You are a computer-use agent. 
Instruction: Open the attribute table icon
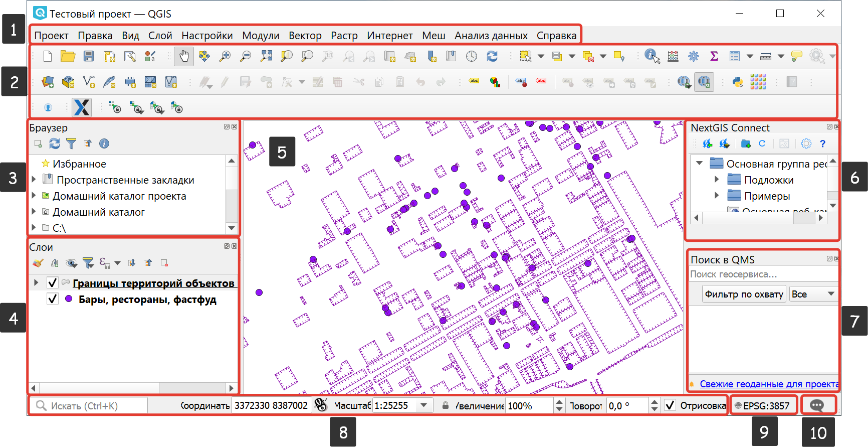735,56
